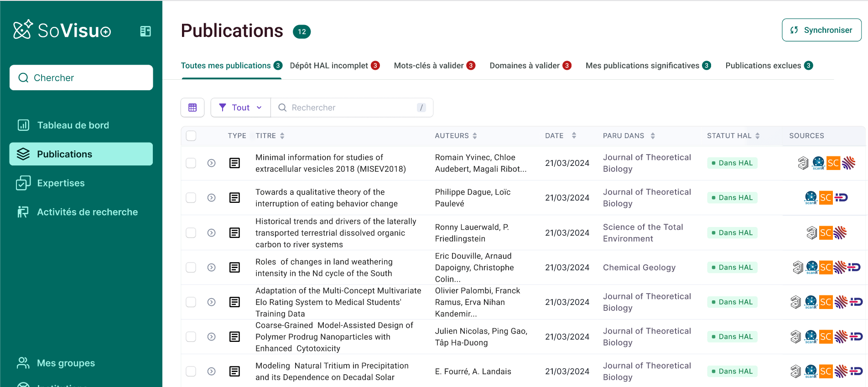Open the Tout filter dropdown
The image size is (868, 387).
[240, 108]
